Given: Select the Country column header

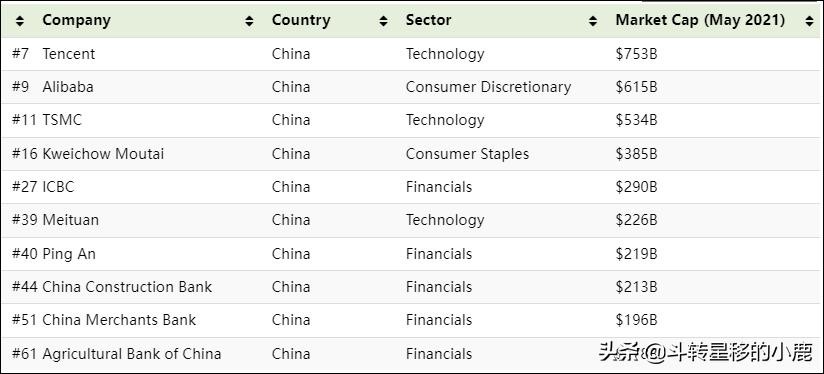Looking at the screenshot, I should coord(301,20).
